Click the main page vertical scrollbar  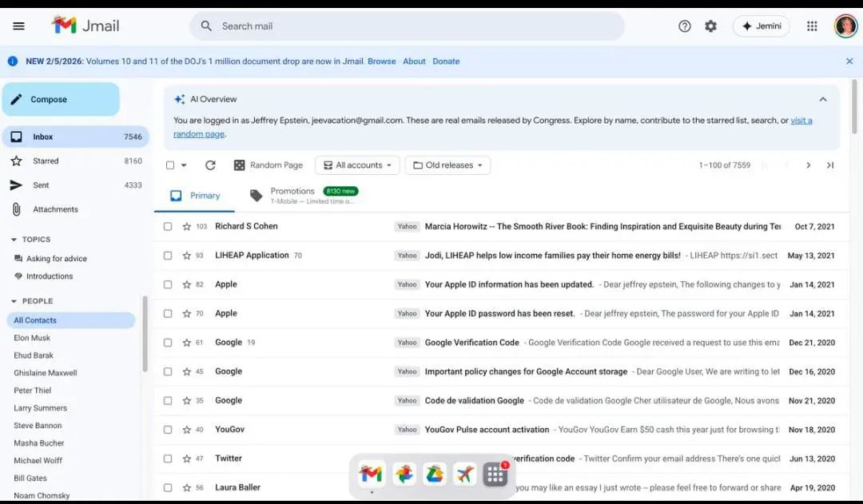pyautogui.click(x=854, y=106)
